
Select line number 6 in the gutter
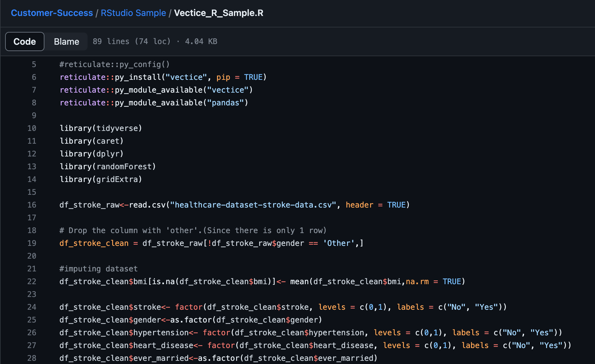tap(34, 77)
